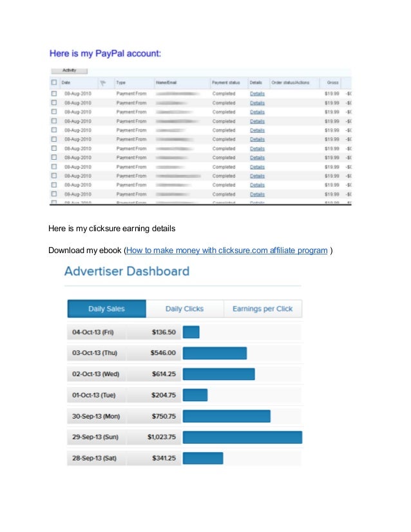Click the 02-Oct-13 (Wed) date row
Screen dimensions: 411x532
point(97,374)
